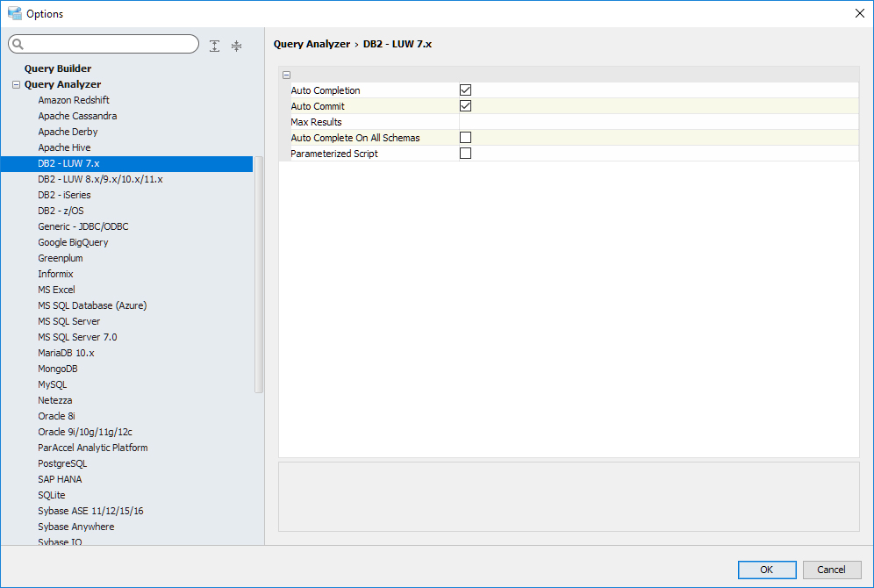Click the collapse all tree icon
The image size is (874, 588).
[x=236, y=46]
